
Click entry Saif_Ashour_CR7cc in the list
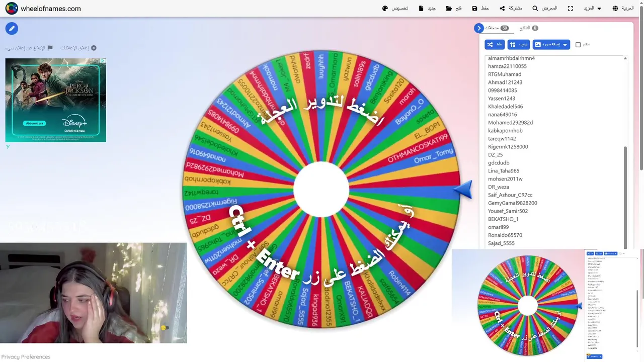point(510,195)
